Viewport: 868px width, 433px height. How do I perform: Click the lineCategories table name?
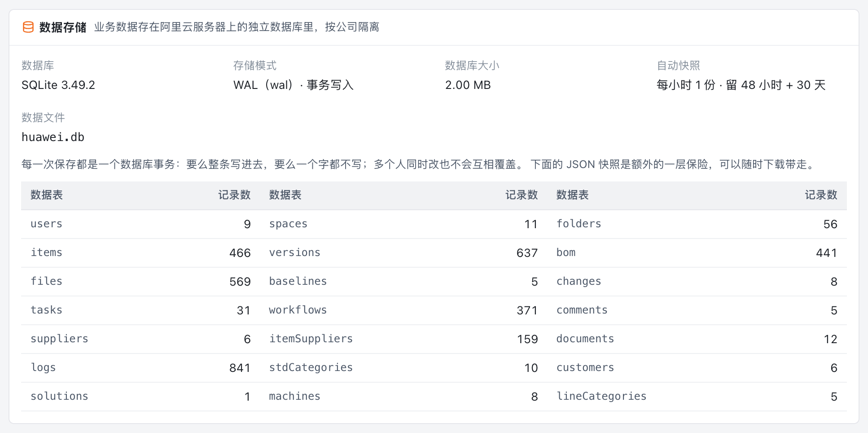pyautogui.click(x=601, y=396)
